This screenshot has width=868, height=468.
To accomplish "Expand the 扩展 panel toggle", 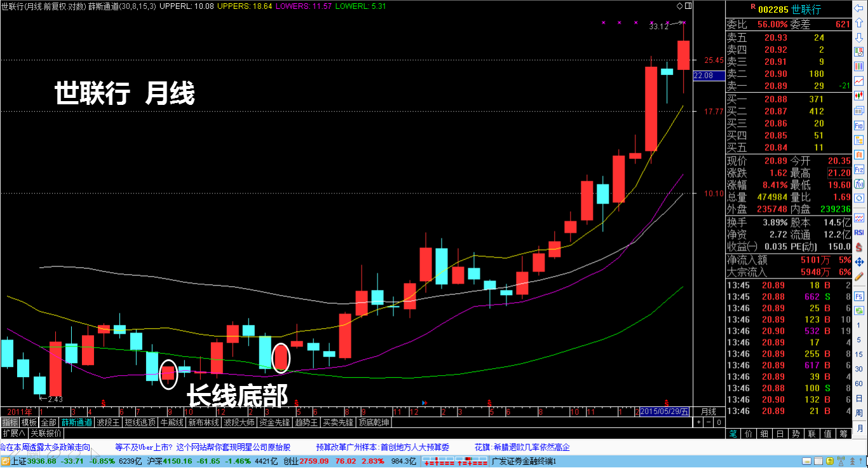I will pyautogui.click(x=14, y=433).
